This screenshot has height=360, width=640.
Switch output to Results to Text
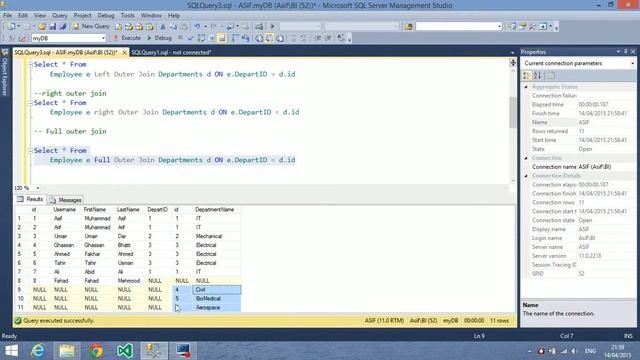pos(259,38)
